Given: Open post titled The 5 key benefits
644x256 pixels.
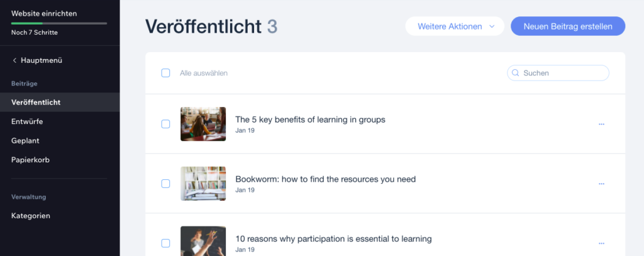Looking at the screenshot, I should (310, 120).
